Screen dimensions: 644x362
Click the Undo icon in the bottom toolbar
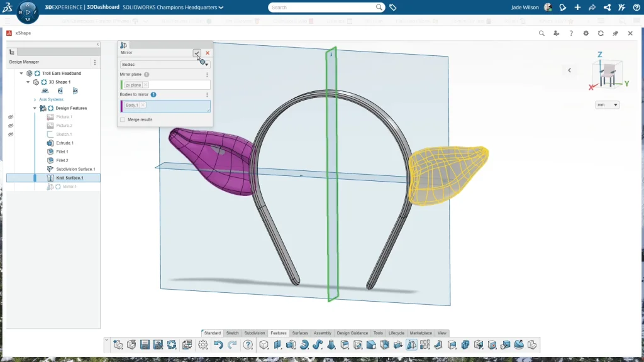[x=218, y=344]
